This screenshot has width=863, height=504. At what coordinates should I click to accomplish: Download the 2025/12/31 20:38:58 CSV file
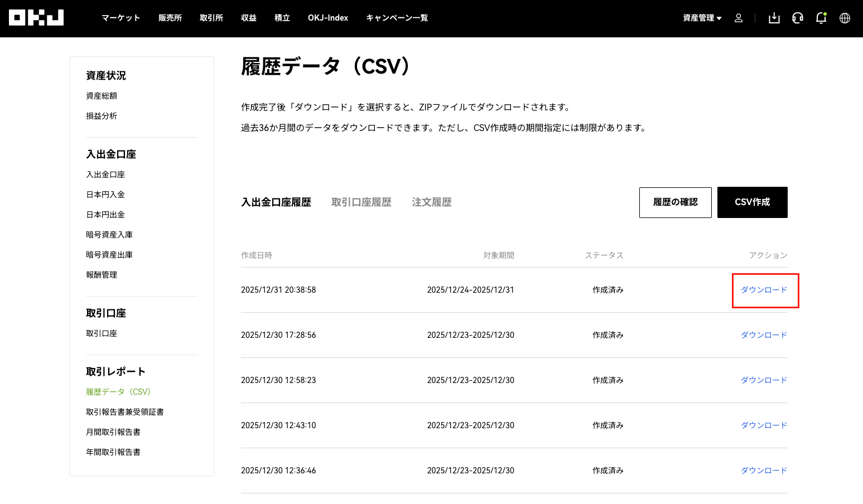pyautogui.click(x=764, y=290)
